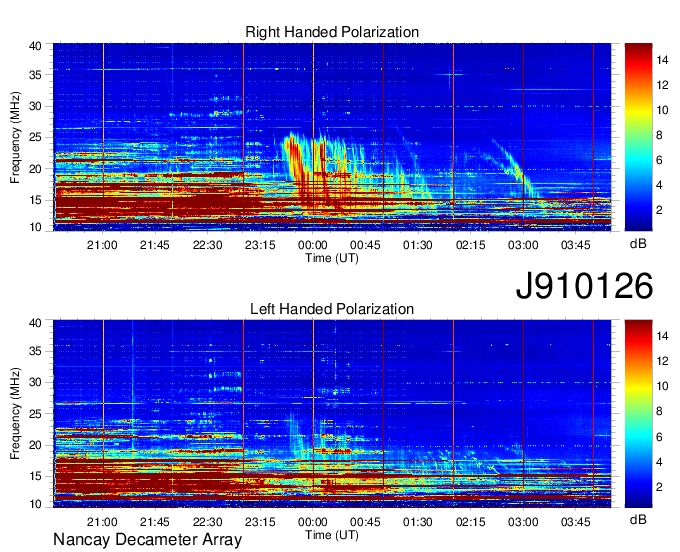This screenshot has height=552, width=680.
Task: Click the Left Handed plot's color bar
Action: pyautogui.click(x=638, y=414)
